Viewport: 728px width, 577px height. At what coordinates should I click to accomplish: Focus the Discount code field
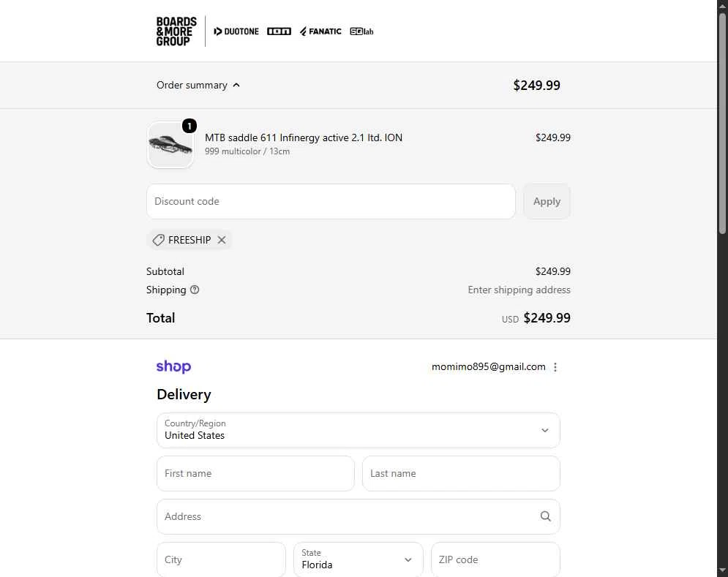[331, 201]
